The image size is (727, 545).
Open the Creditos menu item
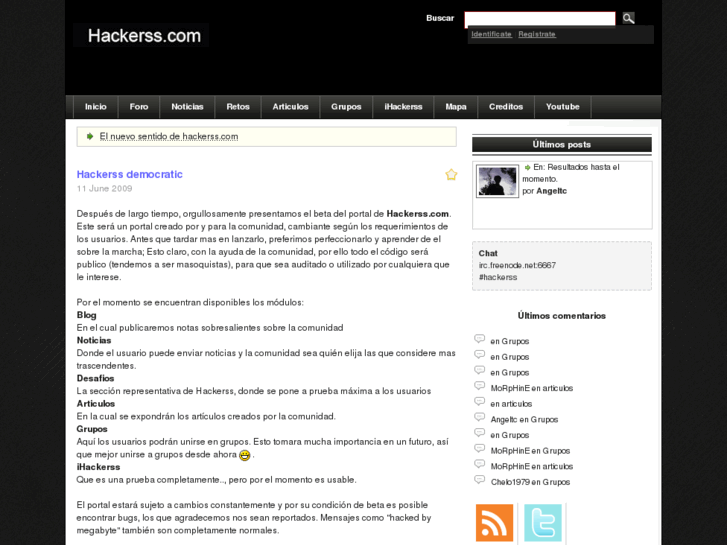(x=506, y=107)
